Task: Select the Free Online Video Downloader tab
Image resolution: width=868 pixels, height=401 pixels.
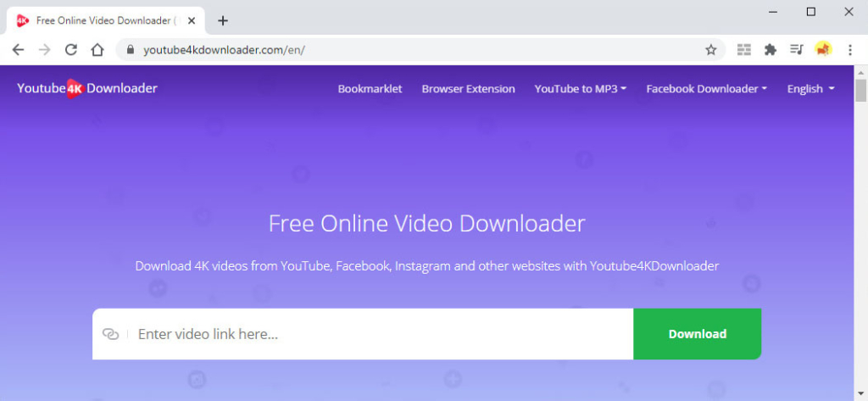Action: tap(105, 21)
